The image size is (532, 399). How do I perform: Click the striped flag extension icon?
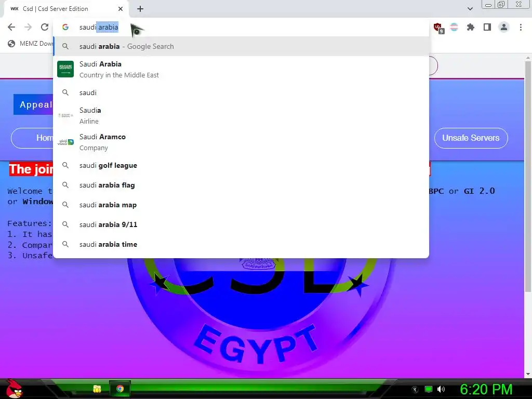tap(454, 27)
